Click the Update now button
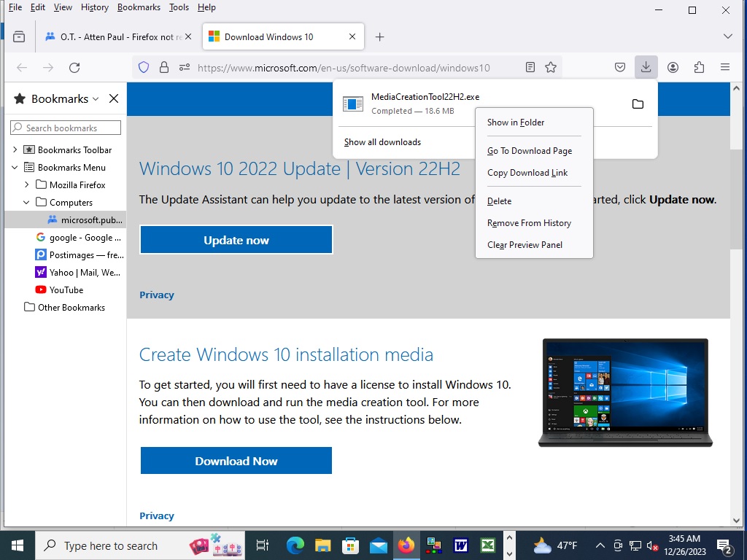This screenshot has width=747, height=560. pyautogui.click(x=236, y=239)
